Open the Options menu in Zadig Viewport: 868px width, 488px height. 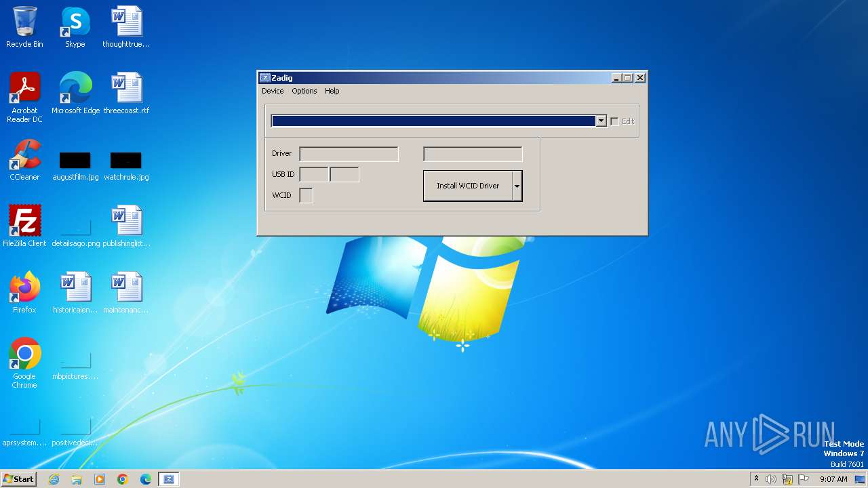pos(304,91)
